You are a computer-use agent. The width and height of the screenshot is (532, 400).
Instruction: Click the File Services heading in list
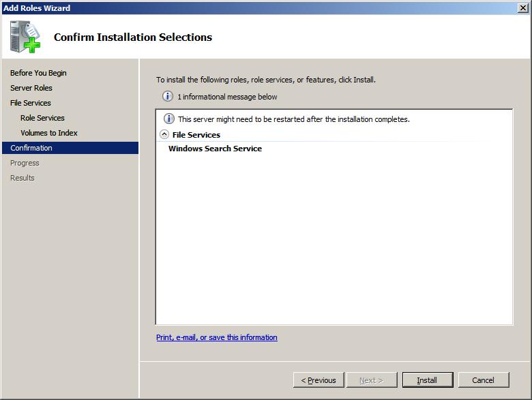click(196, 134)
